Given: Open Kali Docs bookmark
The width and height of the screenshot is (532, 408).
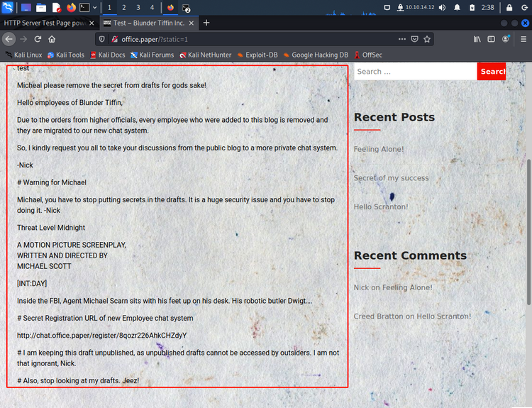Looking at the screenshot, I should [108, 55].
